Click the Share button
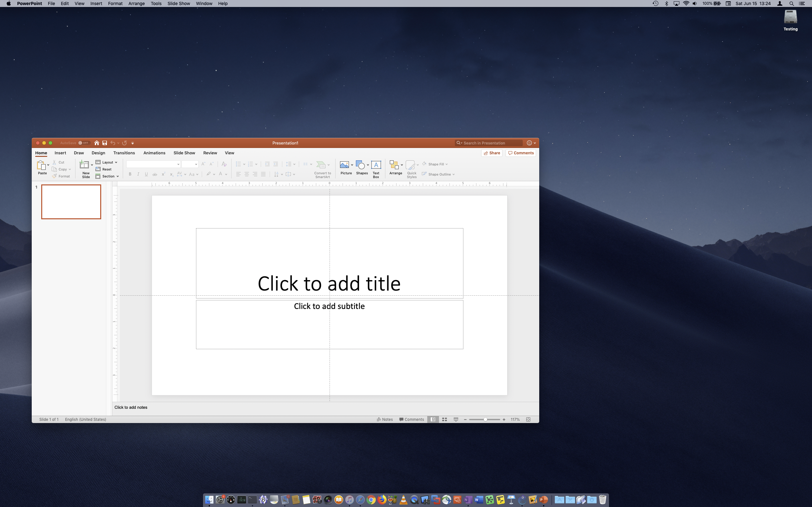Viewport: 812px width, 507px height. pos(492,153)
